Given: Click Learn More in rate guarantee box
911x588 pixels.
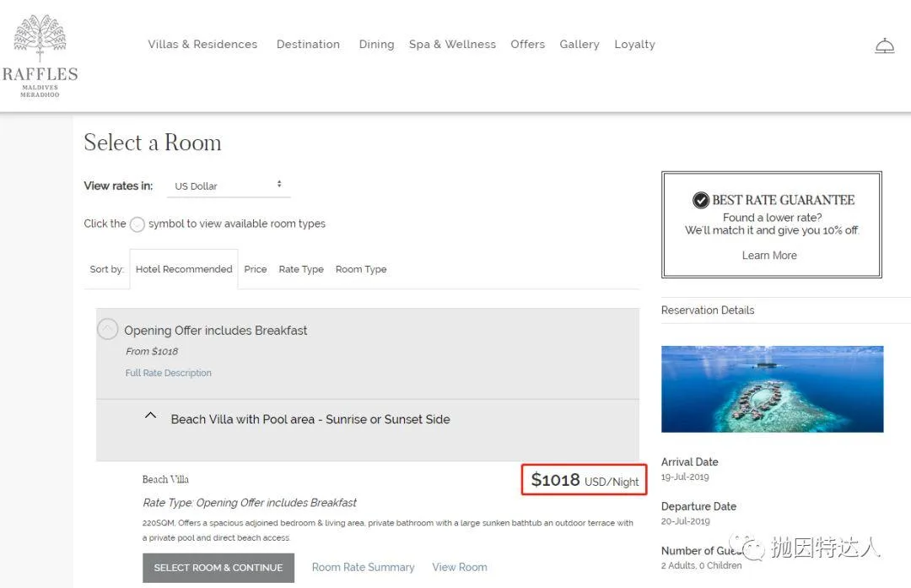Looking at the screenshot, I should pos(769,256).
